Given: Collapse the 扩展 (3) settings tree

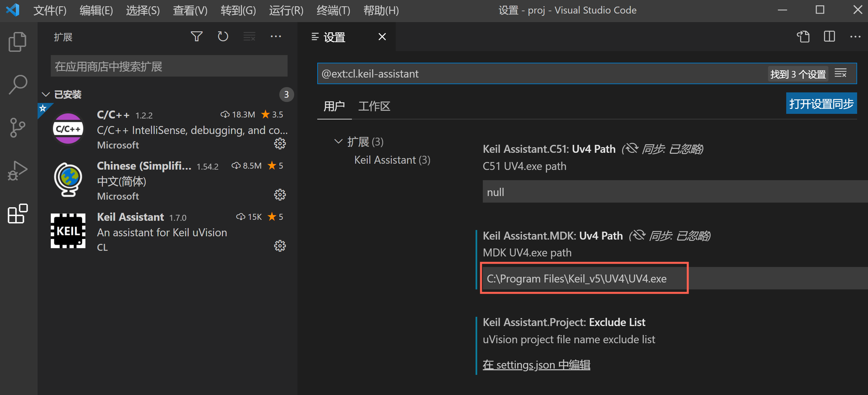Looking at the screenshot, I should point(338,141).
